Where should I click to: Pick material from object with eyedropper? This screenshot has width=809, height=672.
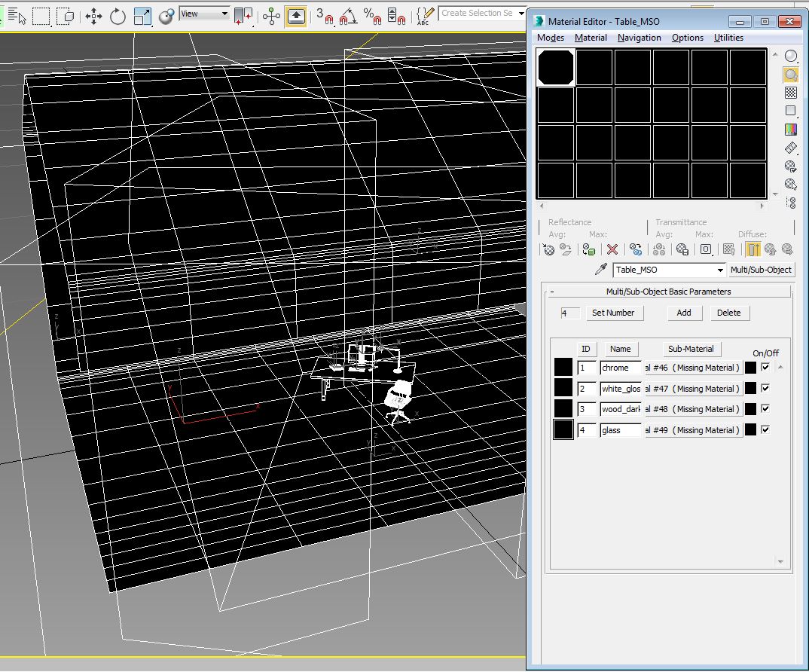(x=601, y=270)
